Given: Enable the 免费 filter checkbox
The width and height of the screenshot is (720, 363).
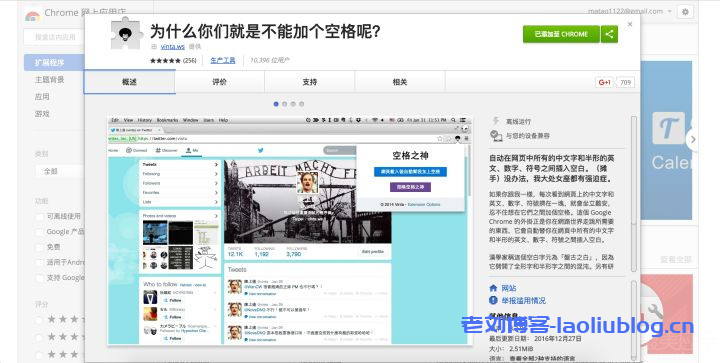Looking at the screenshot, I should coord(40,247).
